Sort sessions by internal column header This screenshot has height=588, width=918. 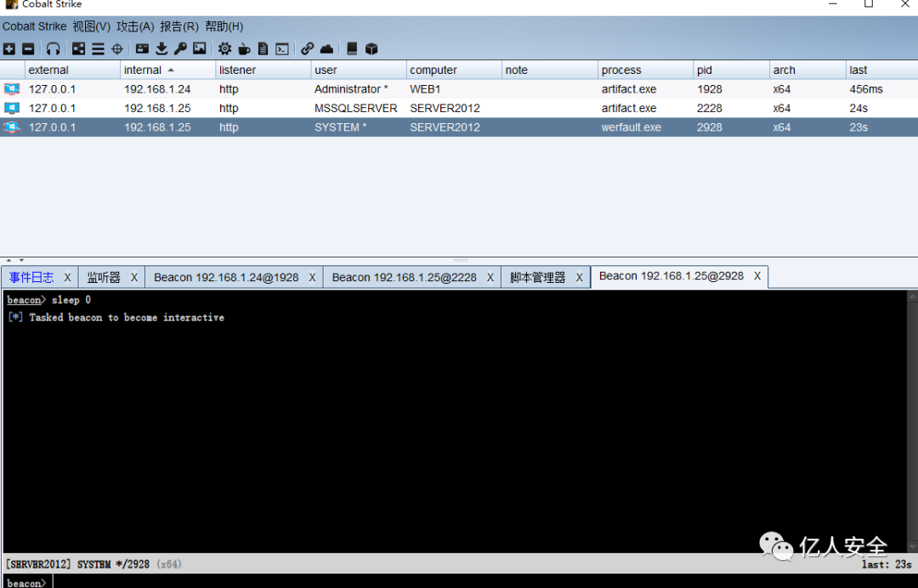[x=168, y=71]
